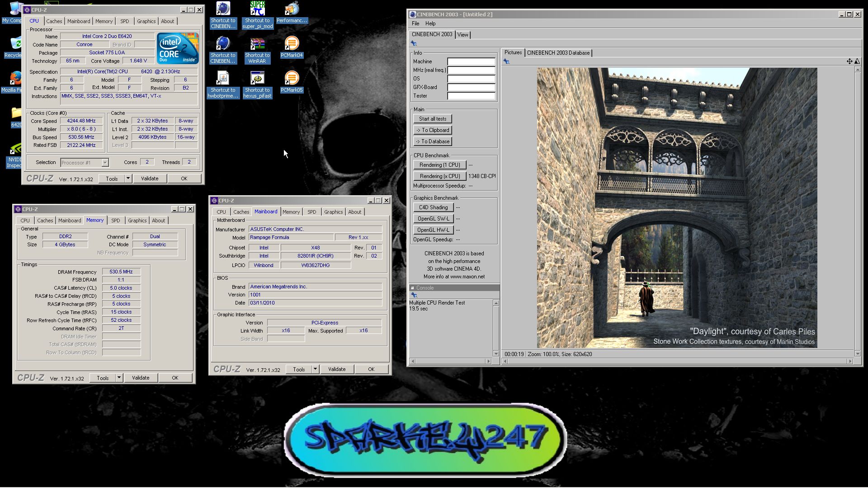Click the OS input field
Viewport: 868px width, 488px height.
click(x=471, y=79)
